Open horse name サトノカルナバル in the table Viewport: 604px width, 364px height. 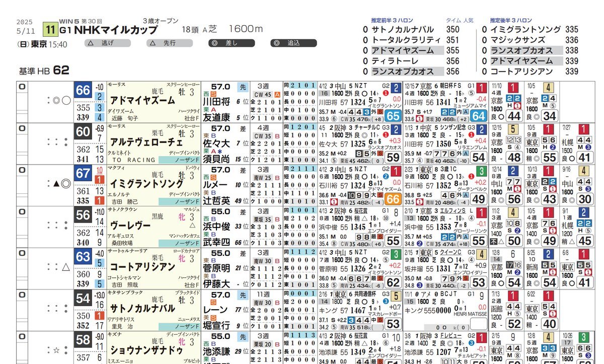143,309
